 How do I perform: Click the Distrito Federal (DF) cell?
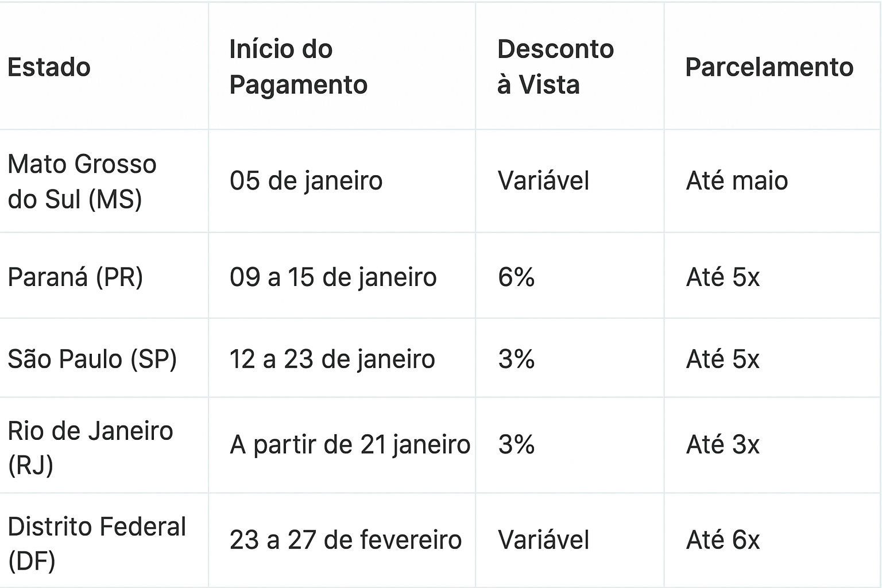tap(96, 543)
